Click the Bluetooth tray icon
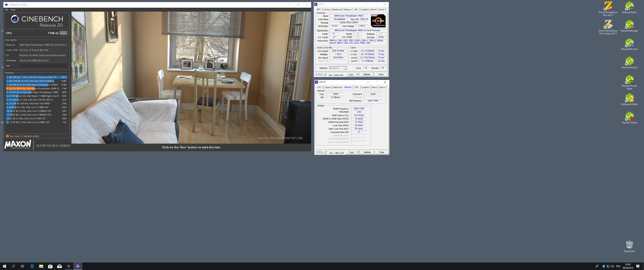644x270 pixels. [604, 266]
